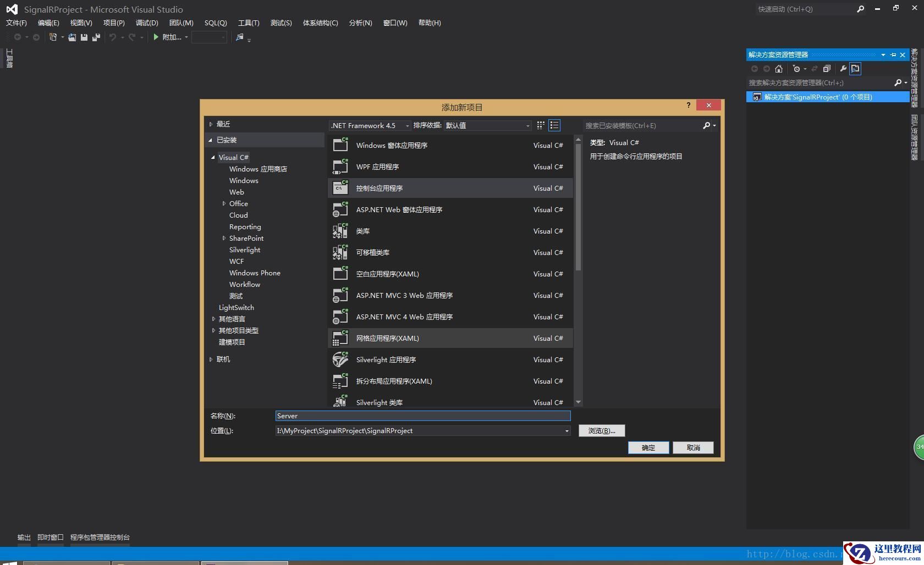
Task: Switch templates to small icons view
Action: [x=541, y=125]
